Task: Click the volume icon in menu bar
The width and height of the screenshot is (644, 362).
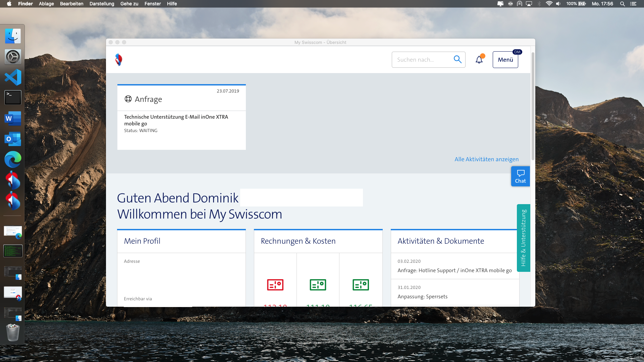Action: [x=558, y=4]
